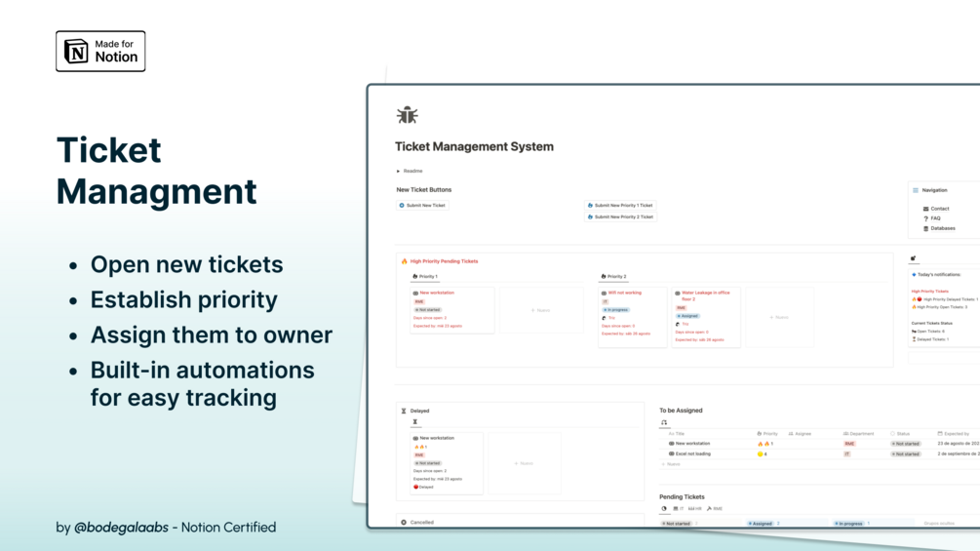The image size is (980, 551).
Task: Open the FAQ navigation link
Action: (935, 218)
